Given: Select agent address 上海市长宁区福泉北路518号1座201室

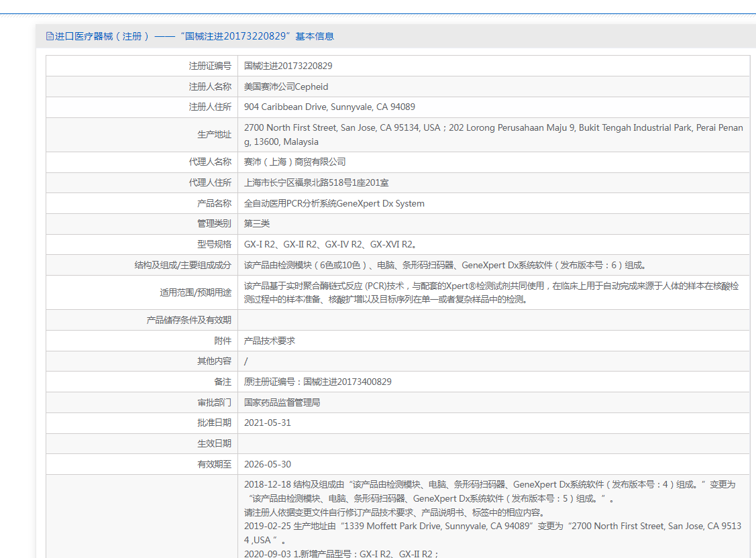Looking at the screenshot, I should point(317,182).
